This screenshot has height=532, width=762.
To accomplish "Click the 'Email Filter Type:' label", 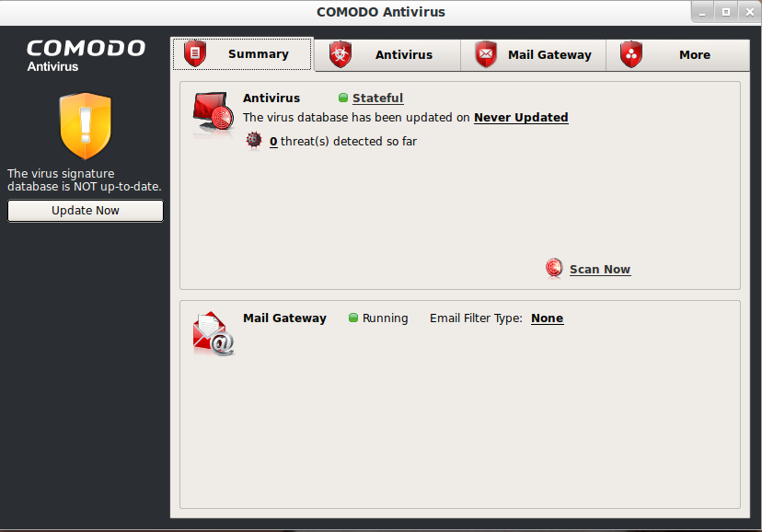I will click(x=476, y=318).
